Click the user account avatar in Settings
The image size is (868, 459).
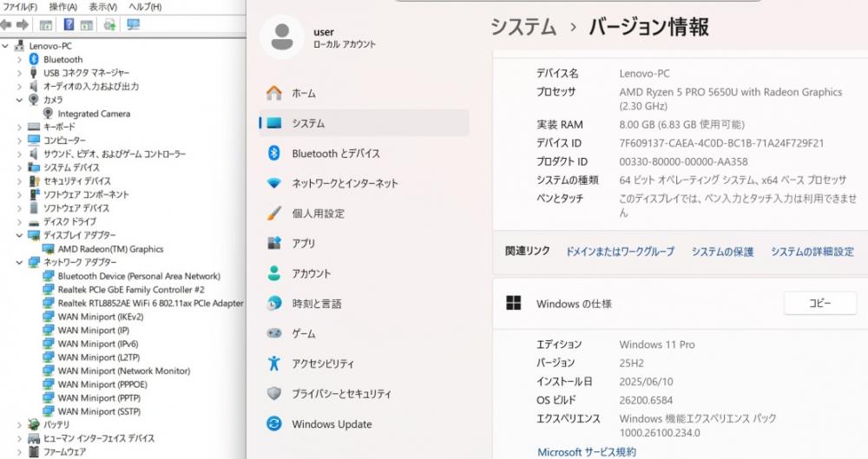point(282,37)
